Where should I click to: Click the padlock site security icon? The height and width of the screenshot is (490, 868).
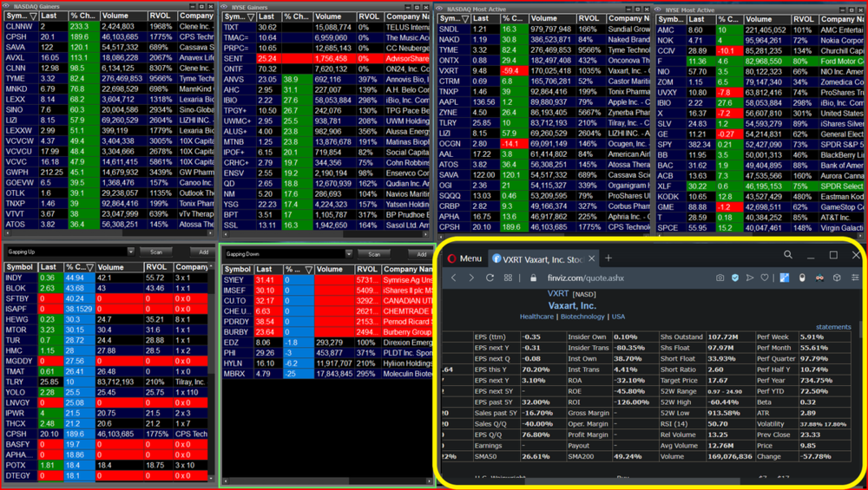point(534,278)
